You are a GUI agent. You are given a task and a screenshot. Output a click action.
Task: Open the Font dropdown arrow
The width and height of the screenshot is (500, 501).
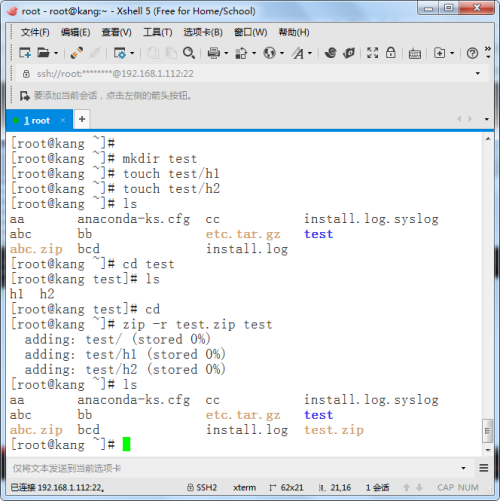(310, 53)
